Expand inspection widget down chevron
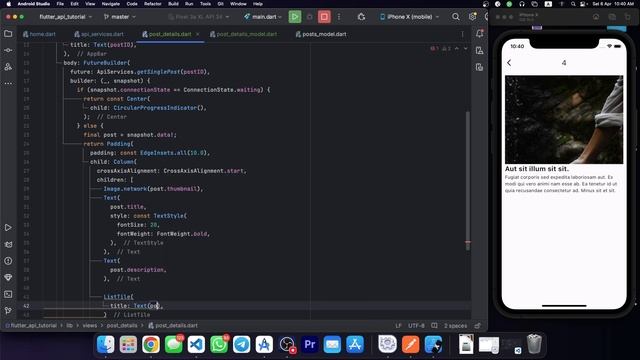The image size is (640, 360). 465,49
